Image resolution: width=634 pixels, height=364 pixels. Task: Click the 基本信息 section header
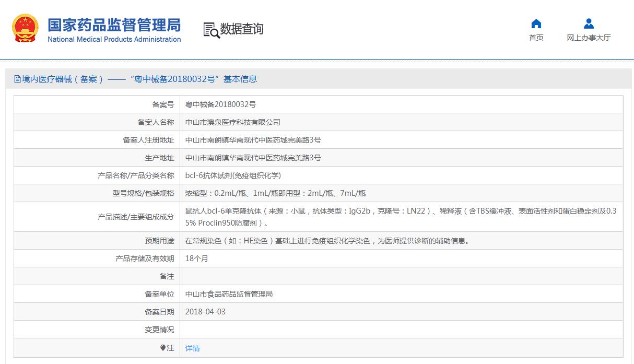point(240,79)
